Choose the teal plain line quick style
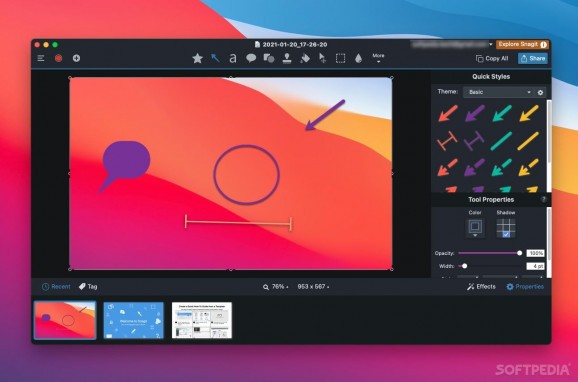Image resolution: width=578 pixels, height=382 pixels. (501, 141)
